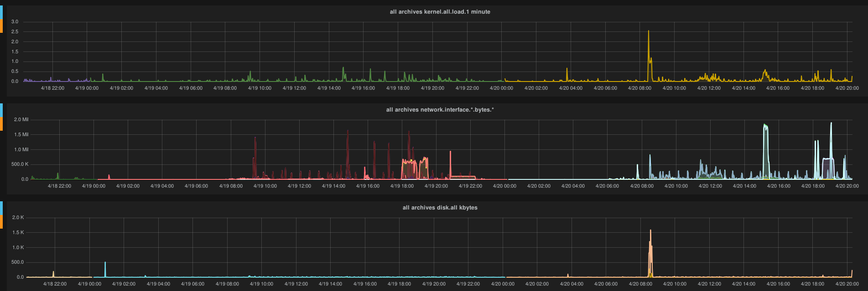Viewport: 868px width, 291px height.
Task: Click the "1.0 Mil" y-axis label in network panel
Action: pos(21,150)
